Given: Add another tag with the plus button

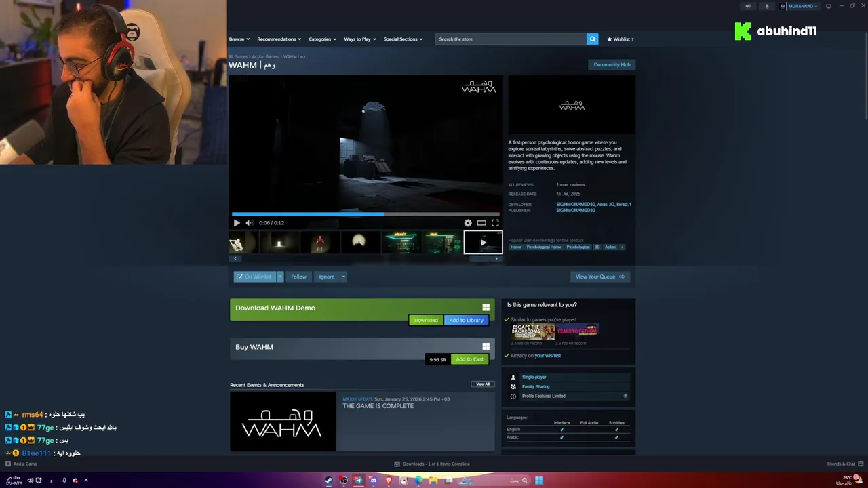Looking at the screenshot, I should click(x=622, y=247).
